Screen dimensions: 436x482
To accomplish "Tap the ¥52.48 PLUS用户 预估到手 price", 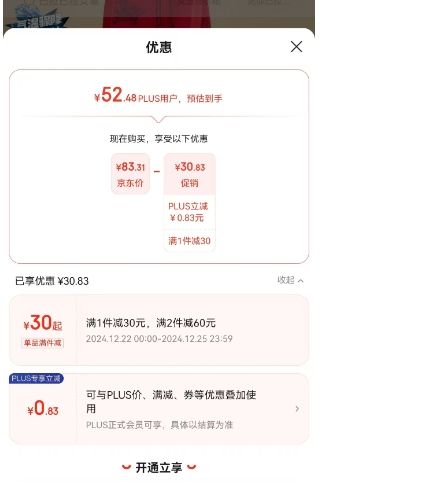I will (158, 95).
